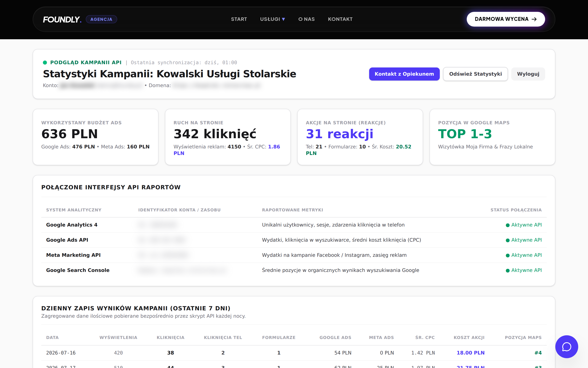Screen dimensions: 588x368
Task: Click the Google Search Console row name
Action: (78, 270)
